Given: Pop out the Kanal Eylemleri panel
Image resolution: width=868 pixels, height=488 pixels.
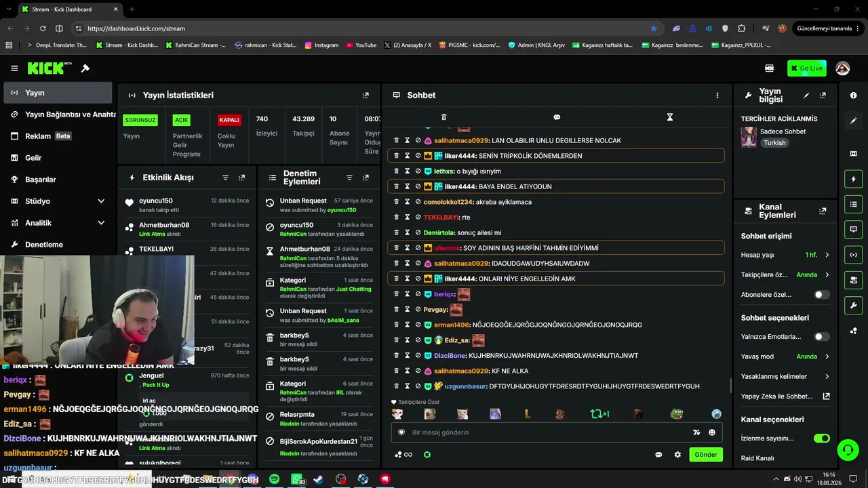Looking at the screenshot, I should click(x=823, y=211).
